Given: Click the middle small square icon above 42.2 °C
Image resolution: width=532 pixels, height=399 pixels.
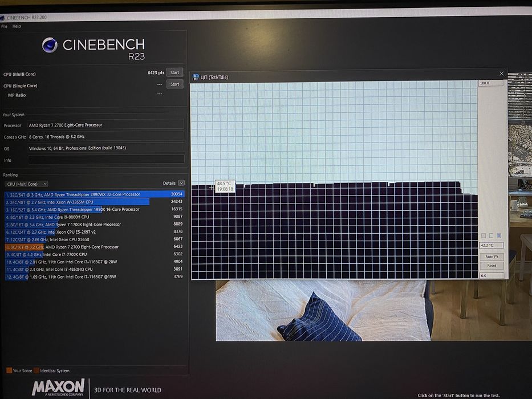Looking at the screenshot, I should 491,235.
